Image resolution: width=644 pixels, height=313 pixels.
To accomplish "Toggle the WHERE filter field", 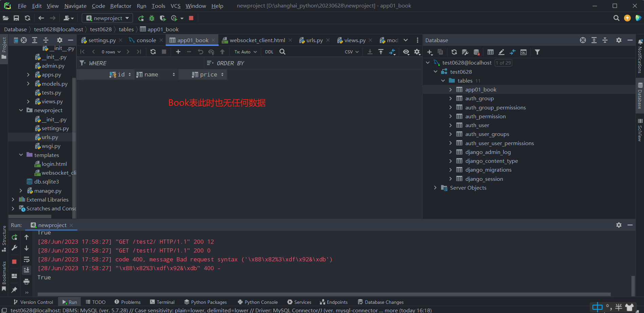I will [x=141, y=63].
